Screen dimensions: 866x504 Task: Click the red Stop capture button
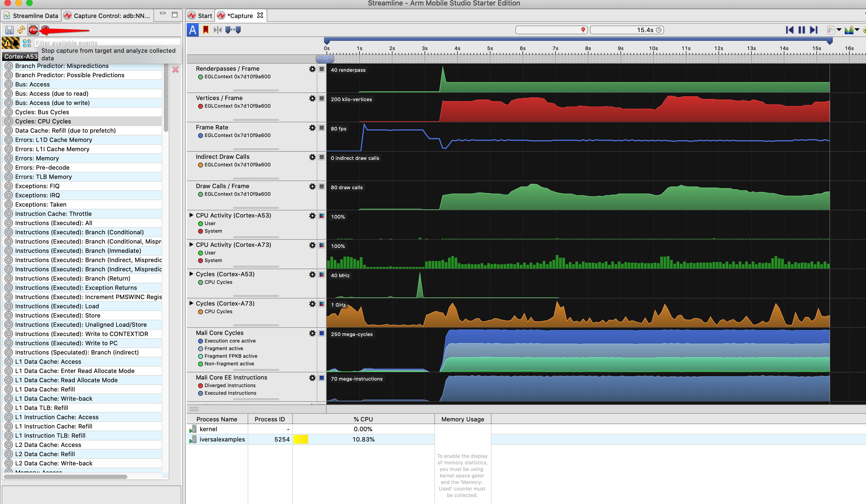pos(33,30)
